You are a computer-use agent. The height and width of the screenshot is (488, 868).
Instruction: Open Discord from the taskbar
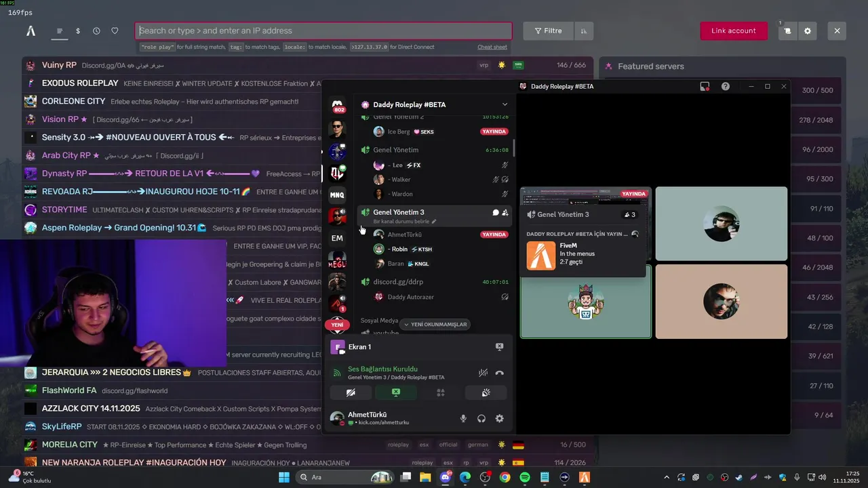pyautogui.click(x=446, y=477)
